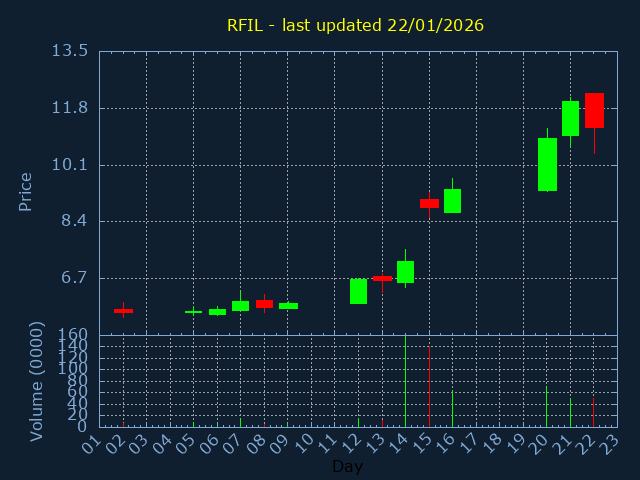
Task: Click the green volume bar for day 16
Action: [x=452, y=409]
